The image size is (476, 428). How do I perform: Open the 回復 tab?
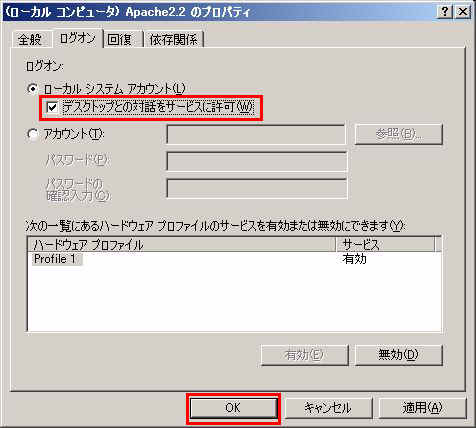pos(122,40)
